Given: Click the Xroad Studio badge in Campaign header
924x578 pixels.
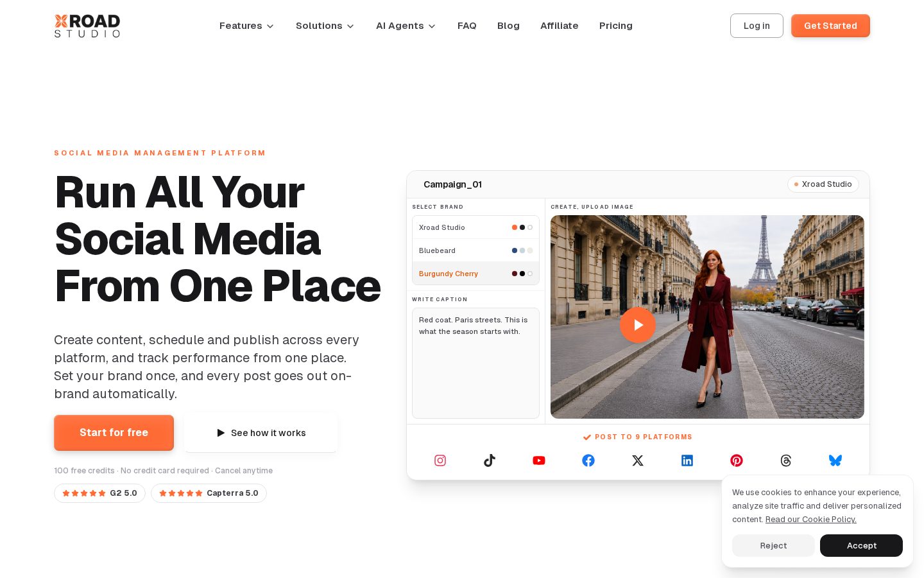Looking at the screenshot, I should pyautogui.click(x=823, y=184).
